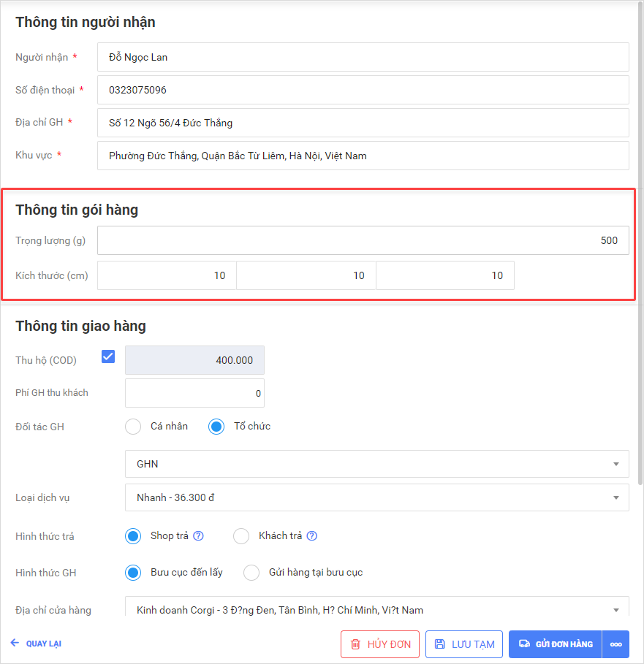Uncheck the Thu hộ (COD) checkbox
This screenshot has height=664, width=644.
pyautogui.click(x=108, y=356)
